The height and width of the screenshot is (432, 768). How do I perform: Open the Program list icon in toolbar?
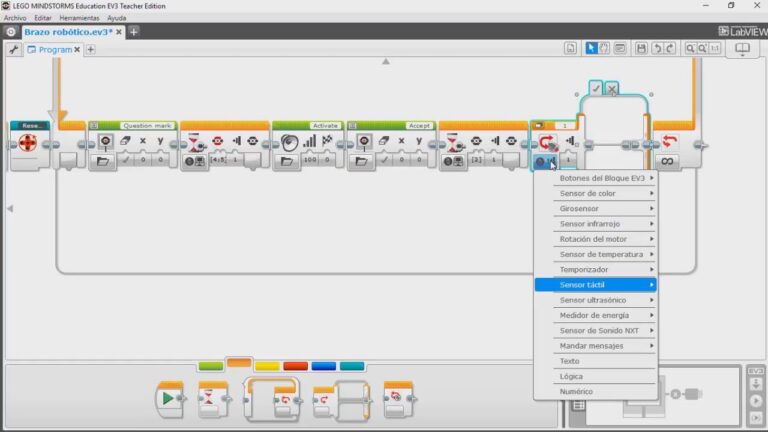click(571, 48)
